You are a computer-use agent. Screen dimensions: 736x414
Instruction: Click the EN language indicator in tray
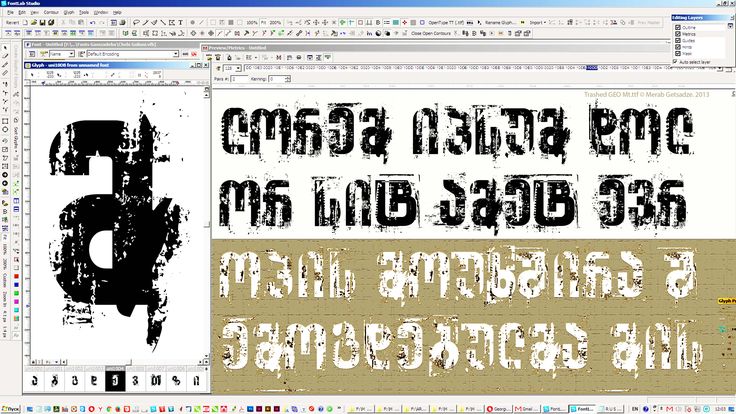[x=635, y=409]
